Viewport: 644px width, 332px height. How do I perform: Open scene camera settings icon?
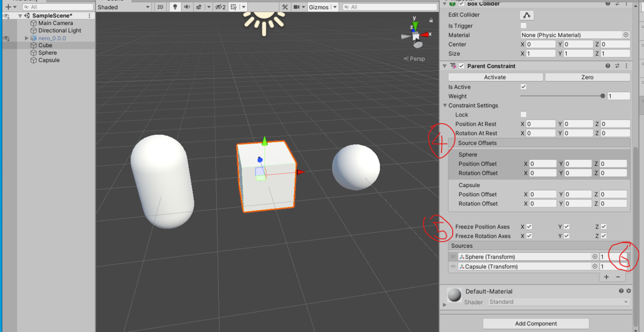point(297,7)
